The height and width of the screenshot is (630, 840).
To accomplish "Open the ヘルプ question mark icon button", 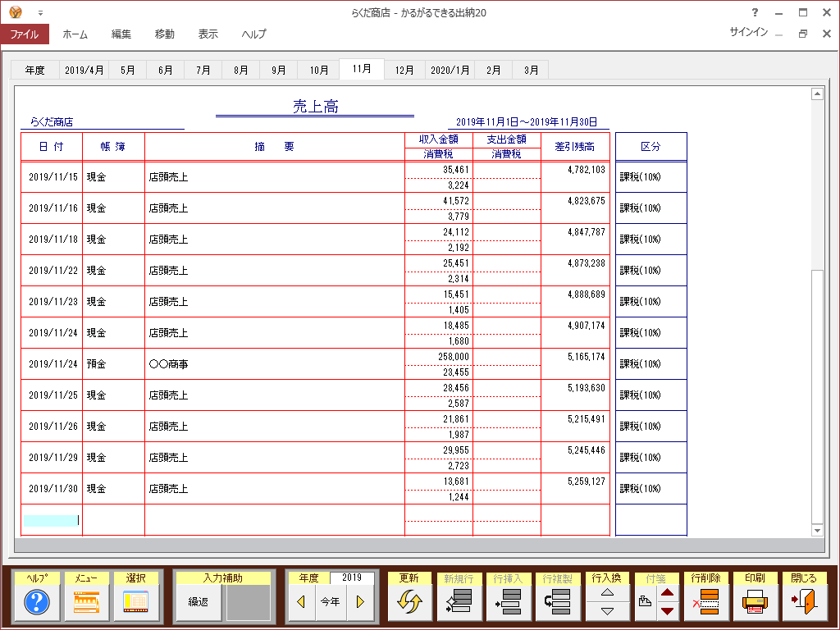I will click(x=37, y=602).
